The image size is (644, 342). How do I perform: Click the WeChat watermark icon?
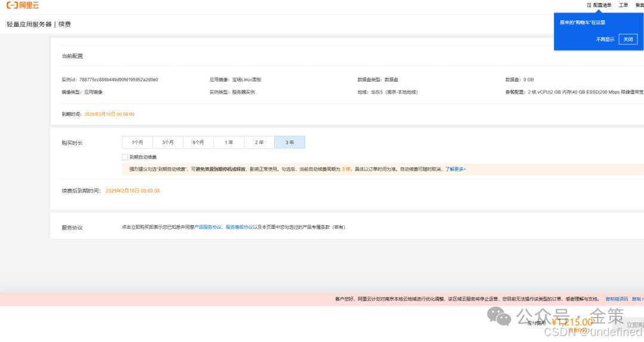[499, 316]
